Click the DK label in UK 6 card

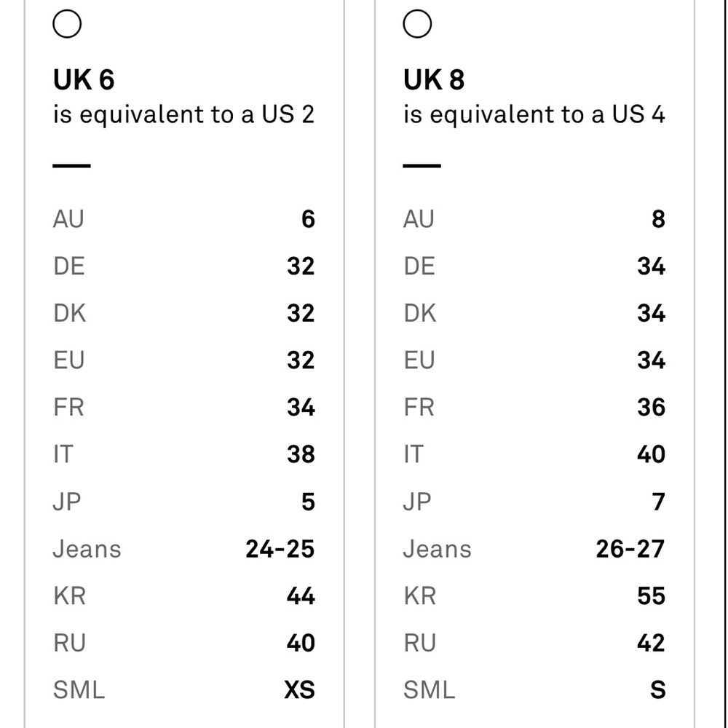pyautogui.click(x=70, y=313)
